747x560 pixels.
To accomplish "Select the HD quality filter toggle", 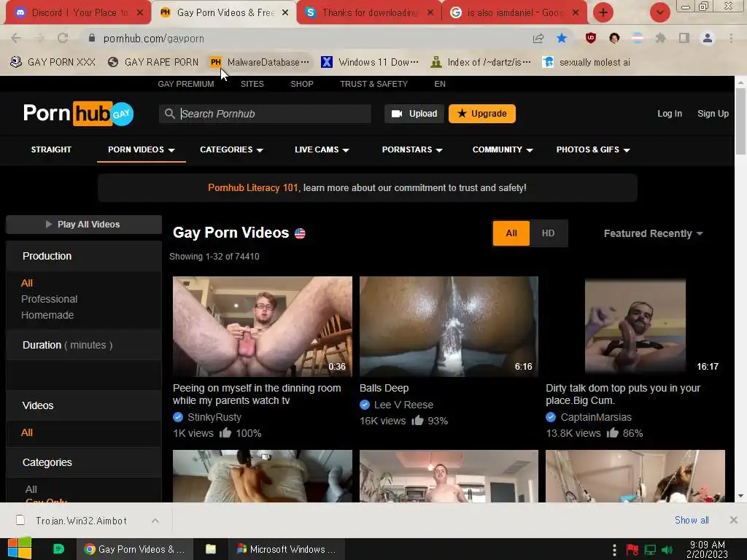I will pos(548,233).
